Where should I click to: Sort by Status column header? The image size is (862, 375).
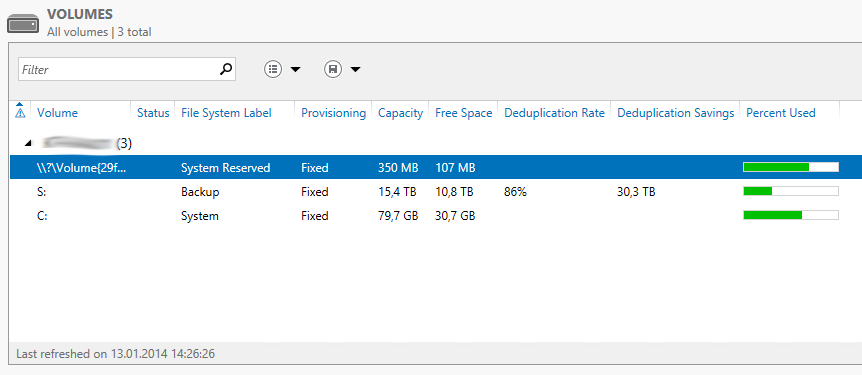click(153, 113)
